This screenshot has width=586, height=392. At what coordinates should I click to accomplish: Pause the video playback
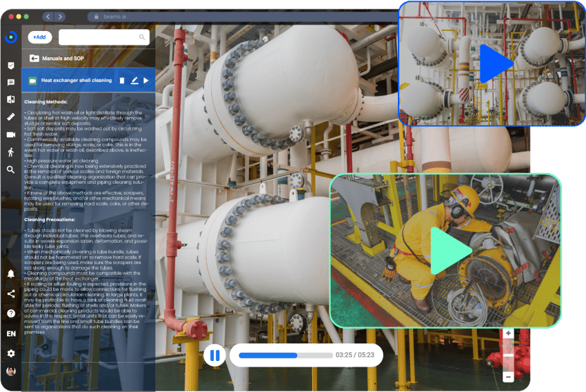[214, 355]
